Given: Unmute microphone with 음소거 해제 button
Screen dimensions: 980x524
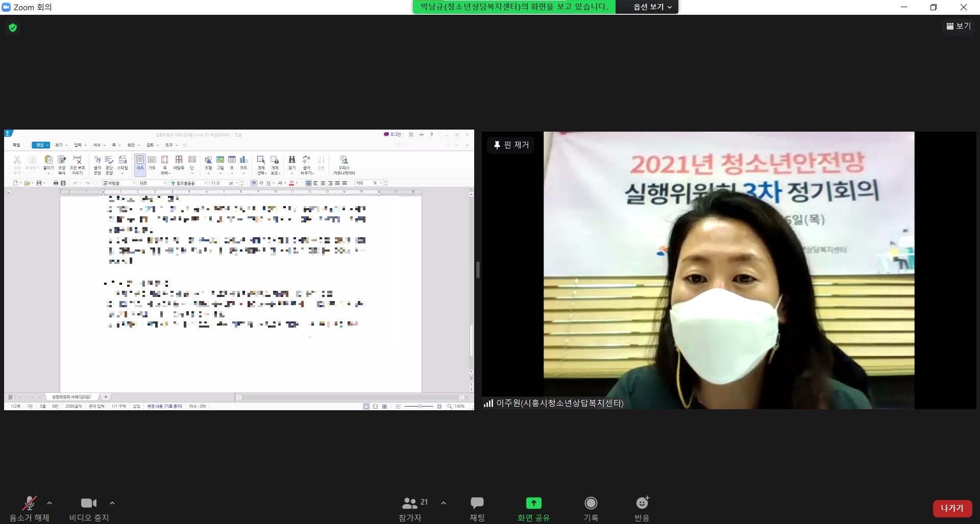Looking at the screenshot, I should pos(29,509).
